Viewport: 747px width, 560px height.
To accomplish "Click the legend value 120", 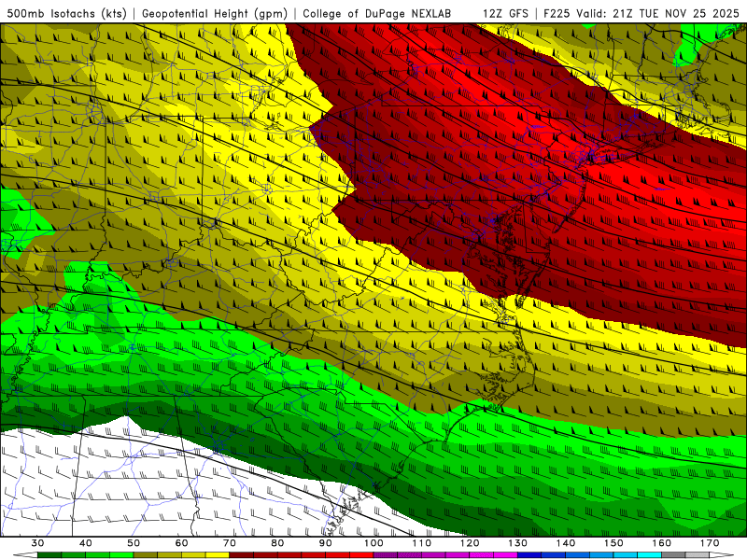I will [x=470, y=543].
